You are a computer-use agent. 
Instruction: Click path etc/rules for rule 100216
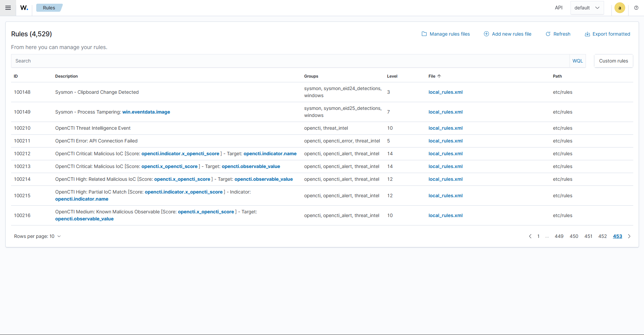562,215
